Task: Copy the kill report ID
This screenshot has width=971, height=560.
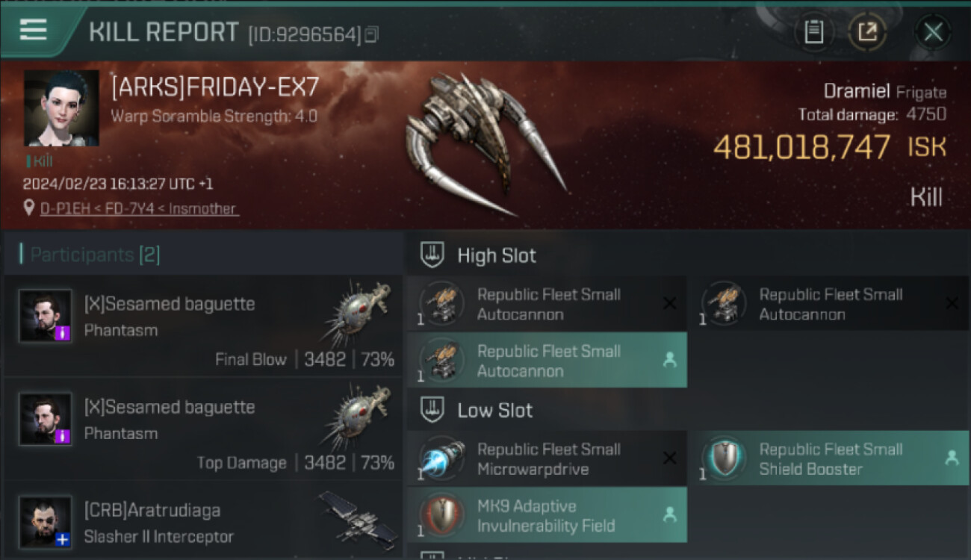Action: [x=371, y=34]
